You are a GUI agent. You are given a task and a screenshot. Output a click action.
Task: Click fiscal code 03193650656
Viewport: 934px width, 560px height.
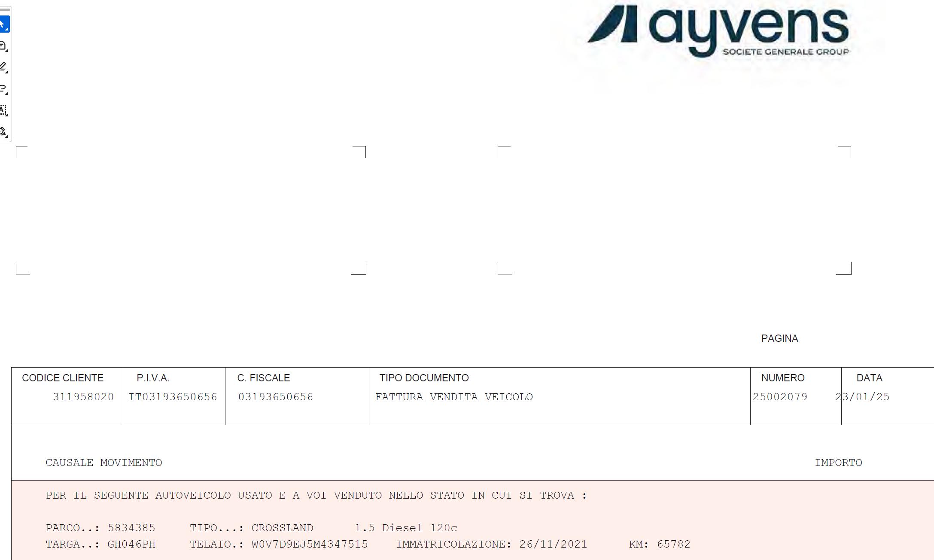[x=276, y=397]
